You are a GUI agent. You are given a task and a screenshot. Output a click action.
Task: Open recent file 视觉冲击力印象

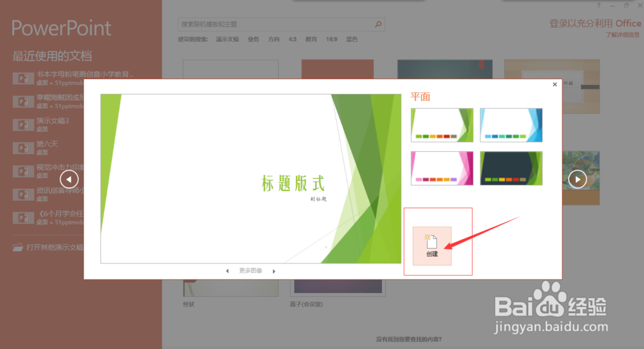(48, 171)
